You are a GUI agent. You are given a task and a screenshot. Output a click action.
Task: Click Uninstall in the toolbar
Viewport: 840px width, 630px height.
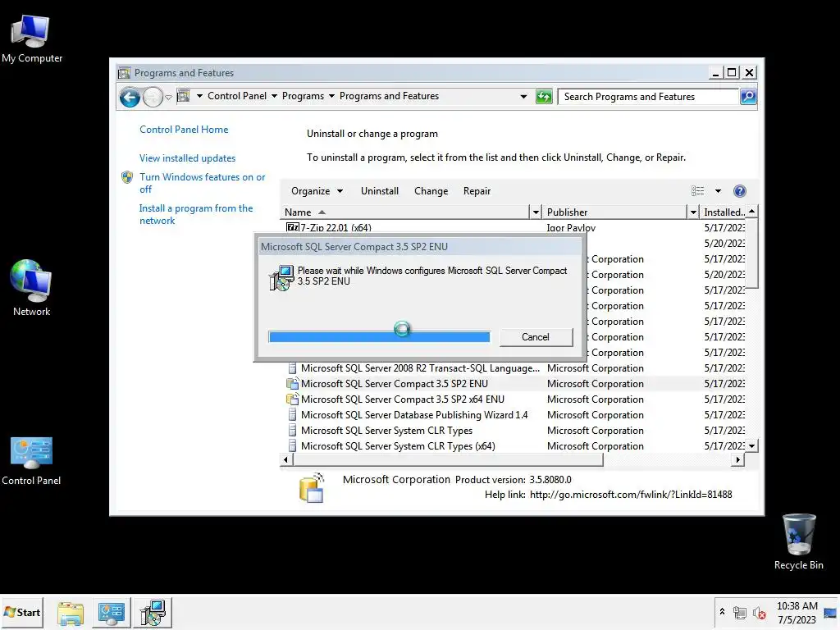pyautogui.click(x=379, y=191)
